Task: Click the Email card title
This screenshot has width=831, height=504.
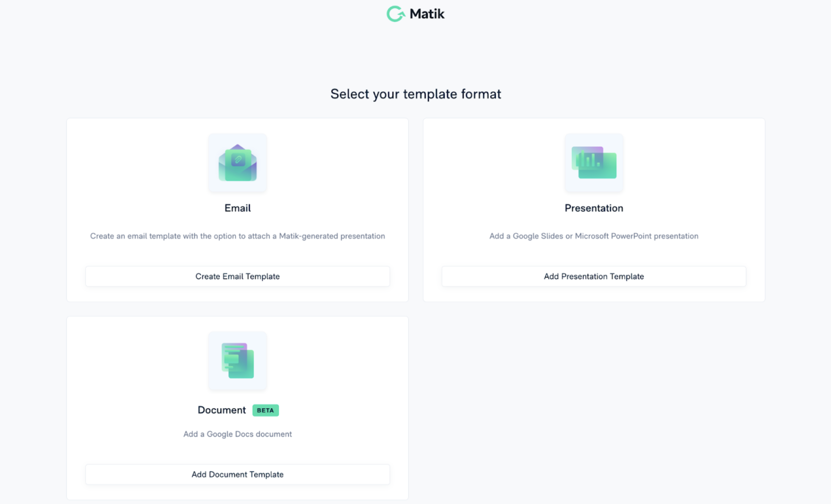Action: (238, 208)
